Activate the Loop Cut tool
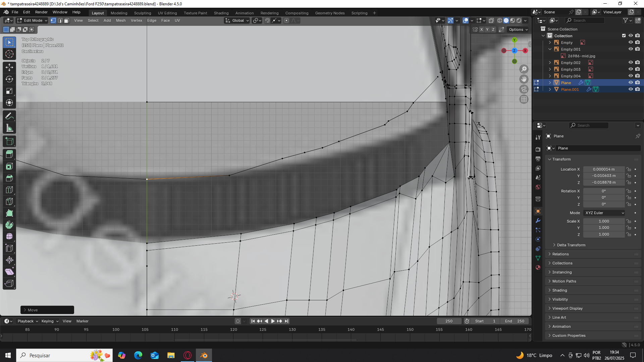The height and width of the screenshot is (362, 644). tap(9, 190)
